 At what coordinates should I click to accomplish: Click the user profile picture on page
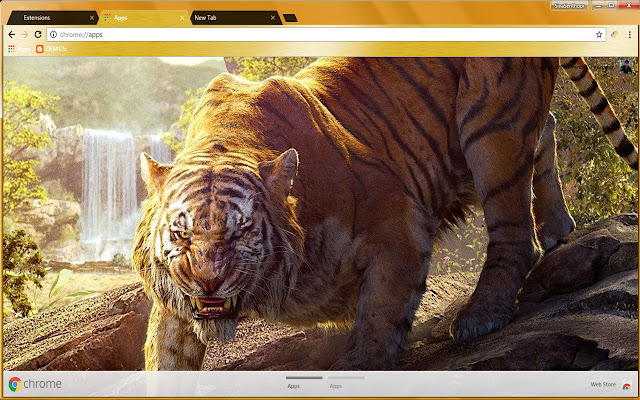(626, 67)
